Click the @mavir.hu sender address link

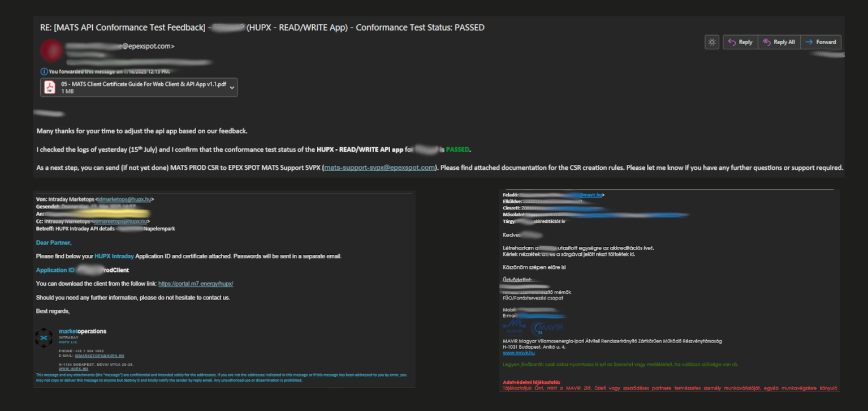pos(591,195)
